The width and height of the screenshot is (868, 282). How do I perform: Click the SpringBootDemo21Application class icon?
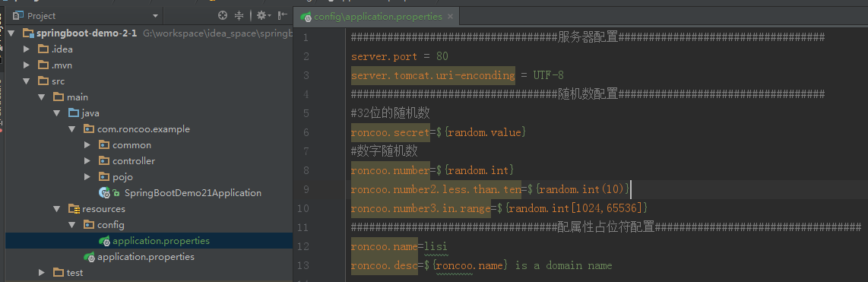(x=104, y=193)
